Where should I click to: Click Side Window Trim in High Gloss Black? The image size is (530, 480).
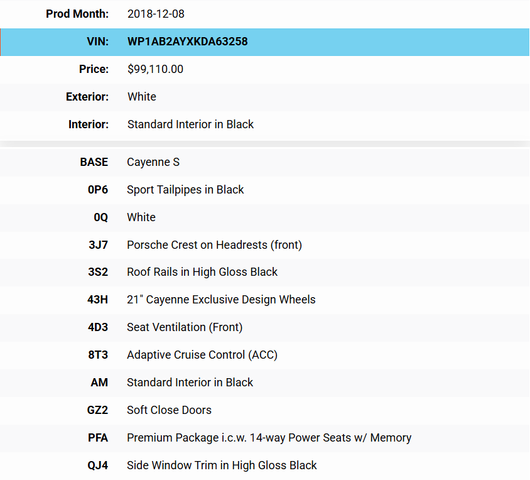tap(222, 465)
